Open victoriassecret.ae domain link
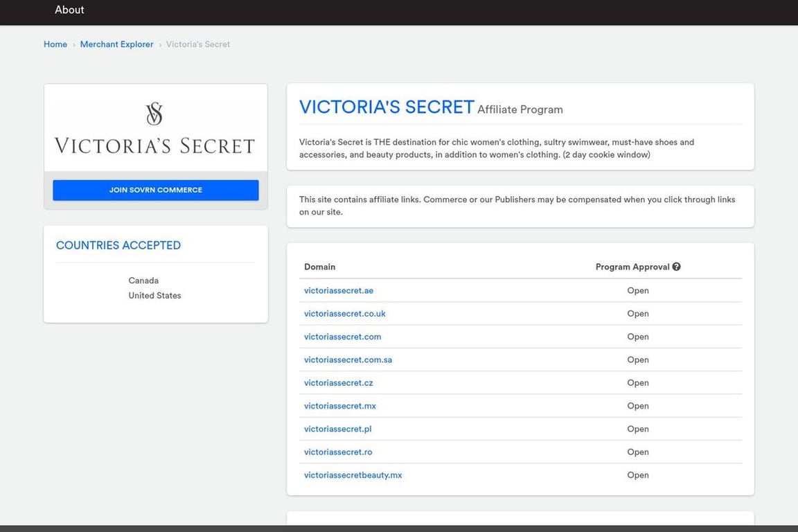798x532 pixels. (x=339, y=291)
